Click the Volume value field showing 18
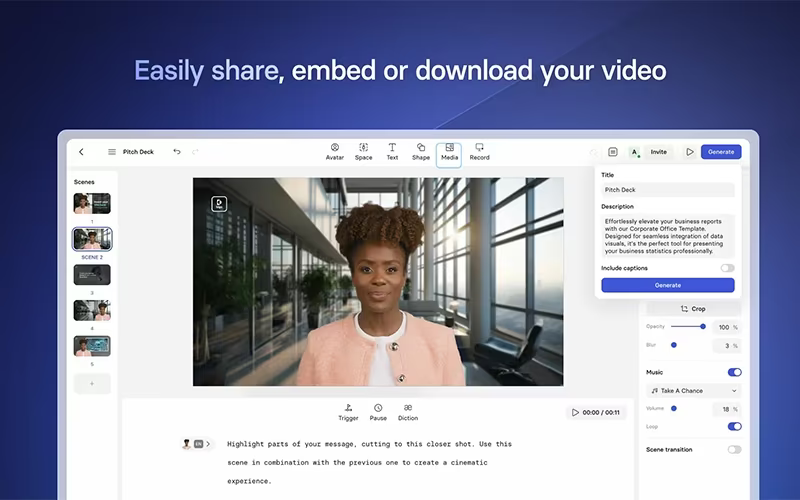 coord(727,409)
